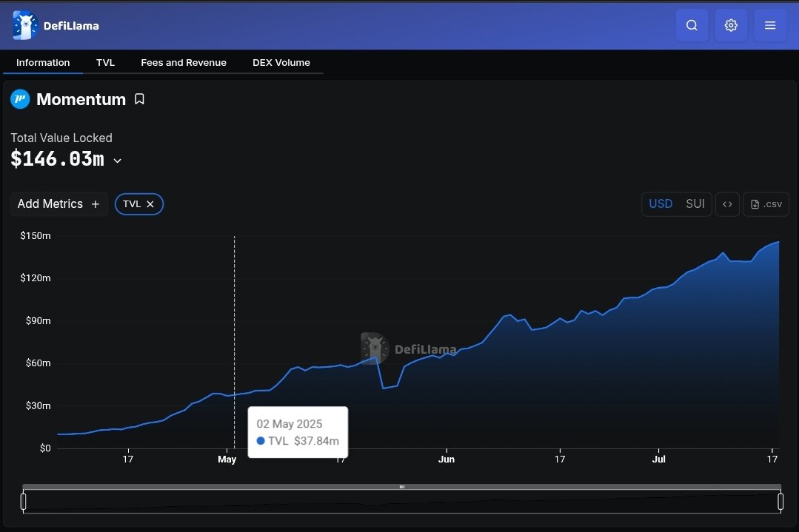Open the DEX Volume tab

click(x=281, y=63)
